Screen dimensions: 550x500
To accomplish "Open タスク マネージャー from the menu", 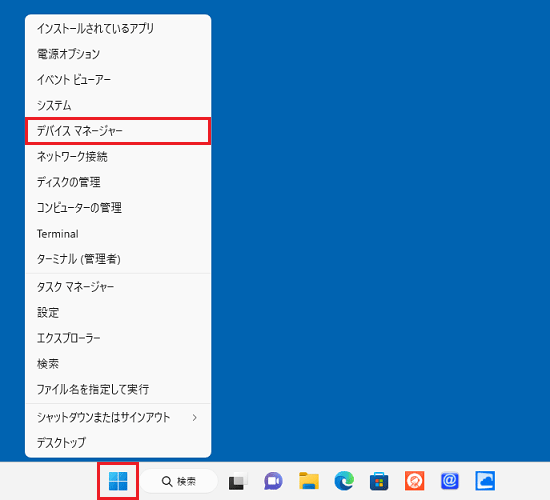I will [x=118, y=287].
